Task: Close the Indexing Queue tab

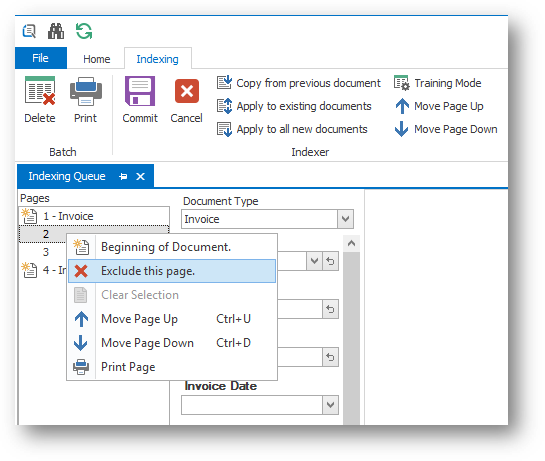Action: (x=140, y=177)
